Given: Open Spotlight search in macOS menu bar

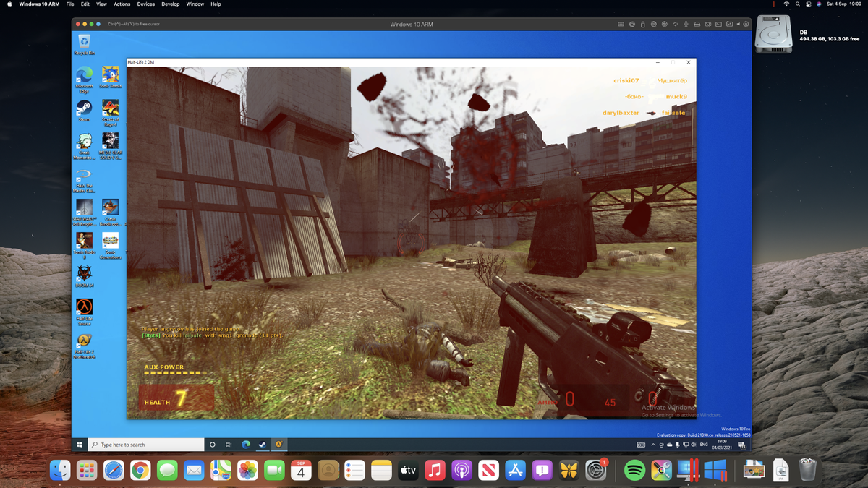Looking at the screenshot, I should click(798, 4).
